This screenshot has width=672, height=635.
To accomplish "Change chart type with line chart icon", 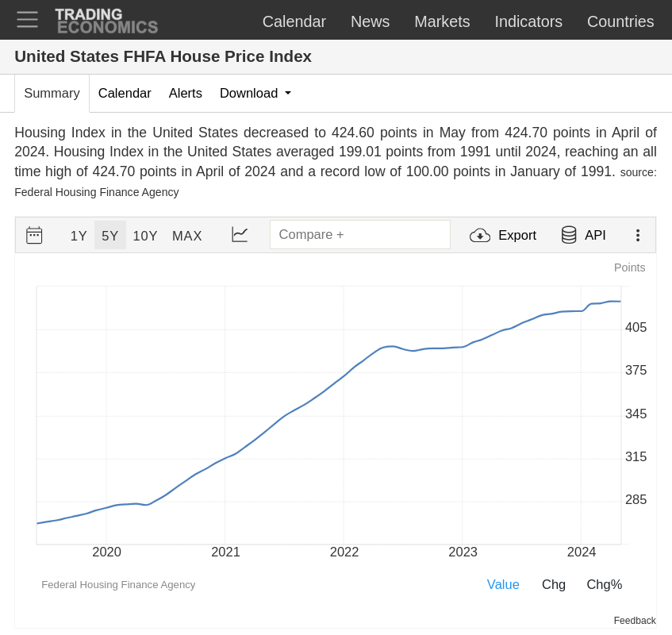I will (x=240, y=235).
